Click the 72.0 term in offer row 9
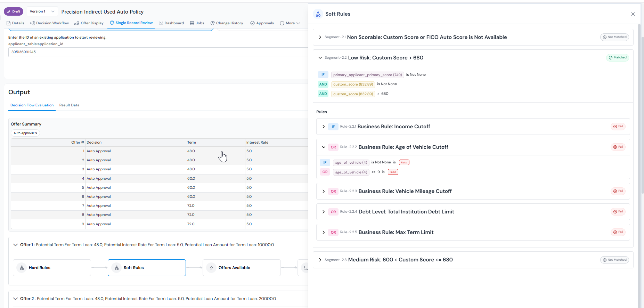This screenshot has width=644, height=308. [x=191, y=224]
